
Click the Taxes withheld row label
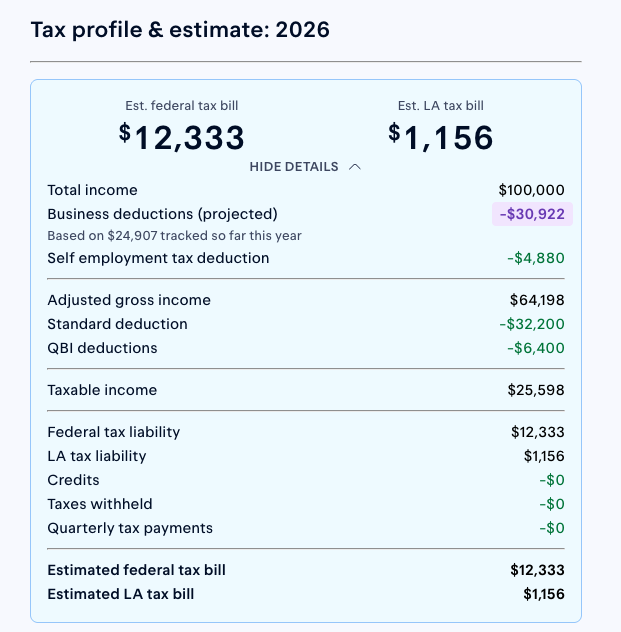(100, 504)
